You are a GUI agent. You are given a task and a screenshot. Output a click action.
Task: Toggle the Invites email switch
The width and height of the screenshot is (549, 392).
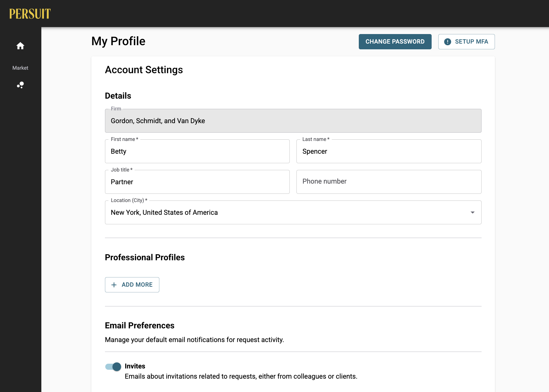pos(113,367)
